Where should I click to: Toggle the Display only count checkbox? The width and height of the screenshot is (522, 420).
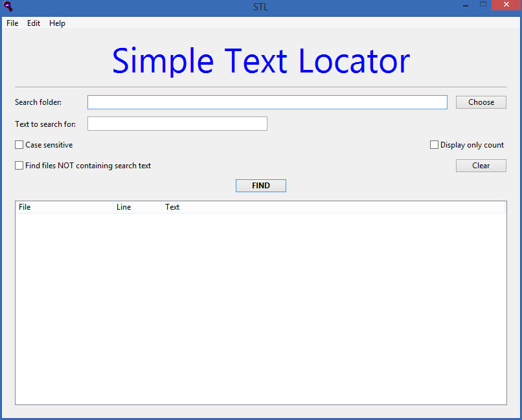click(434, 145)
